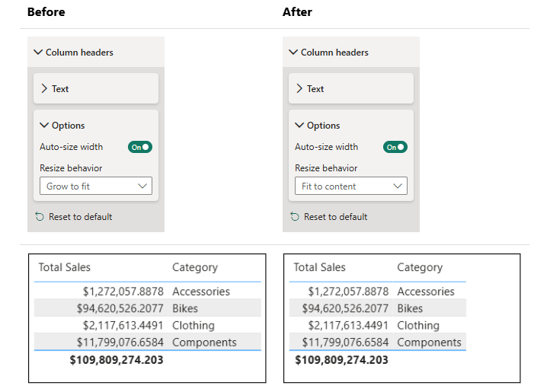The image size is (550, 392).
Task: Click the reset icon in the Before panel
Action: pos(40,217)
